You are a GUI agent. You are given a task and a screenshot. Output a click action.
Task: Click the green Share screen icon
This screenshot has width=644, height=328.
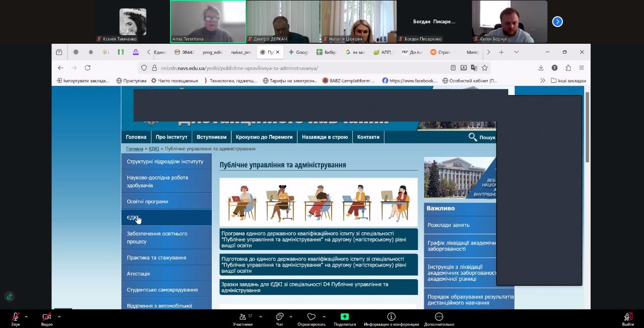[x=345, y=317]
